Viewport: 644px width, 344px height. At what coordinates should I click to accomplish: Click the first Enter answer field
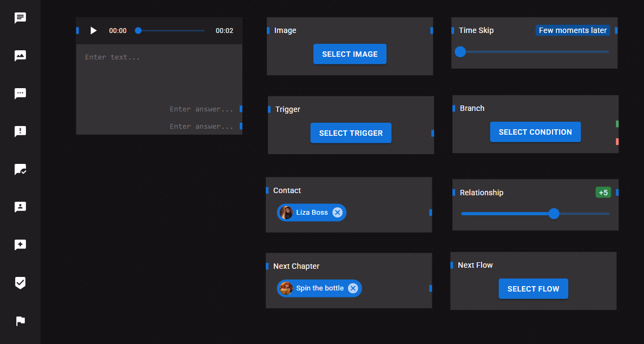201,109
